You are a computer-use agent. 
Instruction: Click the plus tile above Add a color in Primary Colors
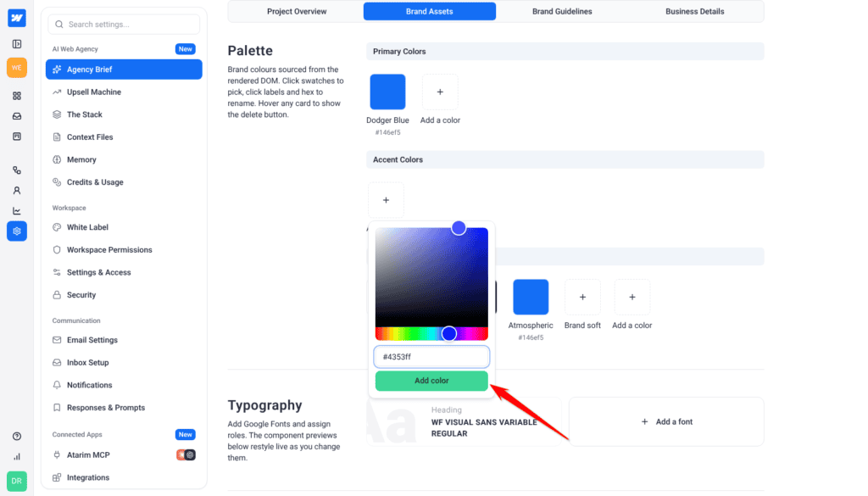(440, 92)
